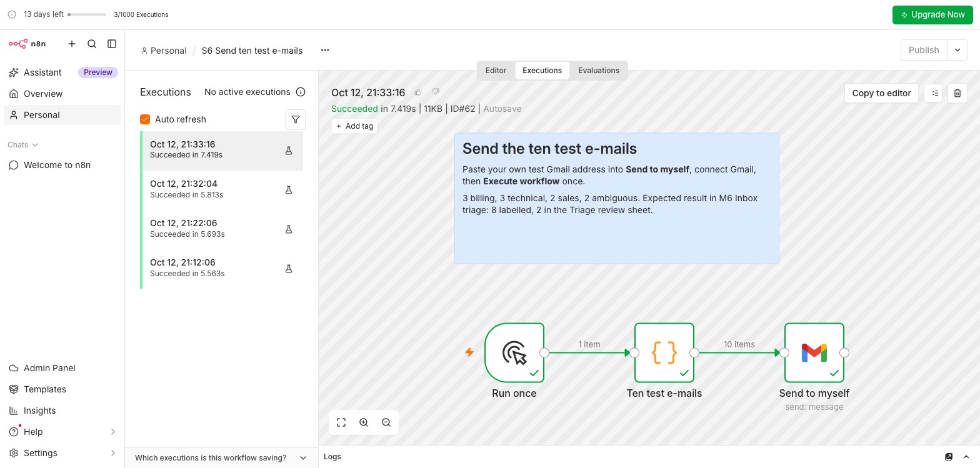Viewport: 980px width, 468px height.
Task: Open the workflow three-dot actions menu
Action: (x=325, y=50)
